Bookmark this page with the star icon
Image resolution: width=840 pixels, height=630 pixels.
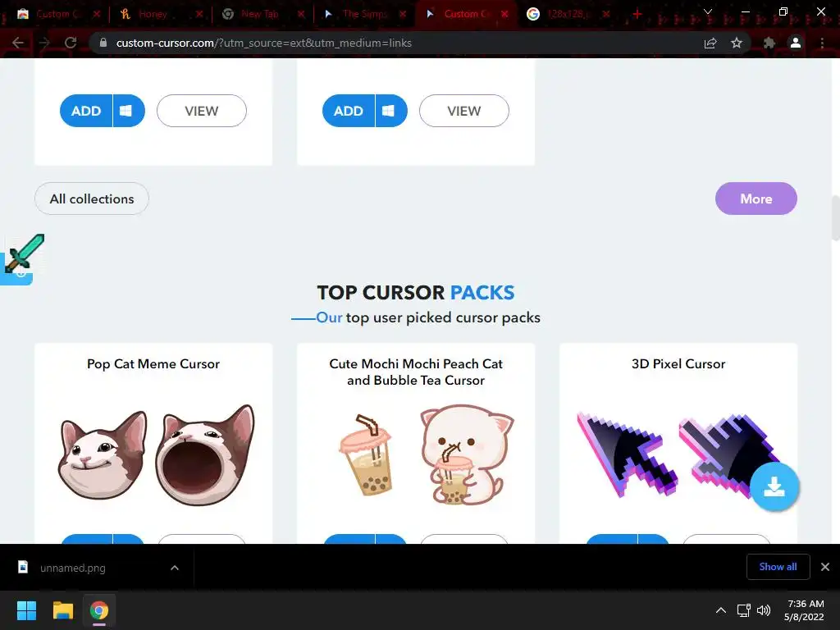pyautogui.click(x=737, y=43)
